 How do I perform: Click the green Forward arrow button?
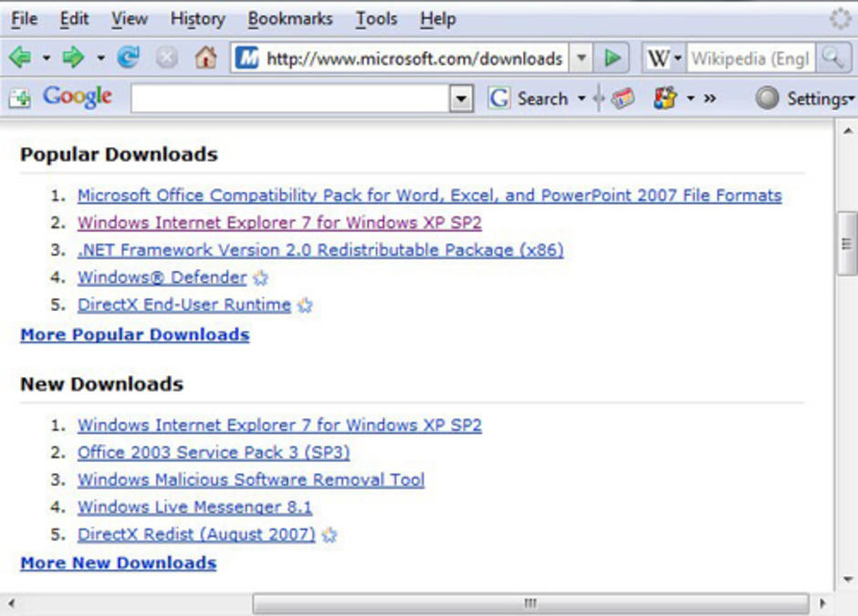click(x=73, y=57)
